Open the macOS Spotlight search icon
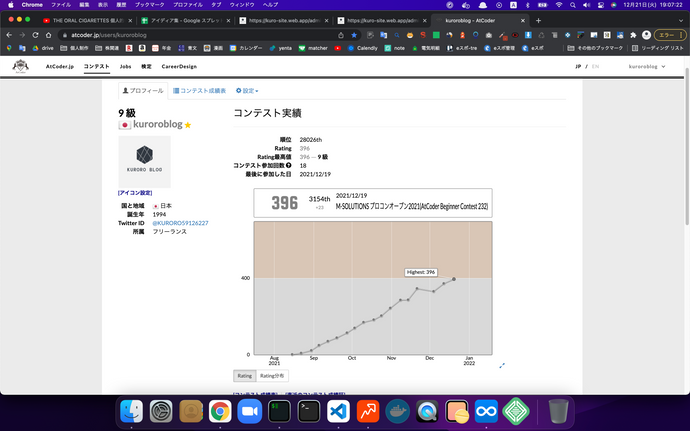 [573, 5]
